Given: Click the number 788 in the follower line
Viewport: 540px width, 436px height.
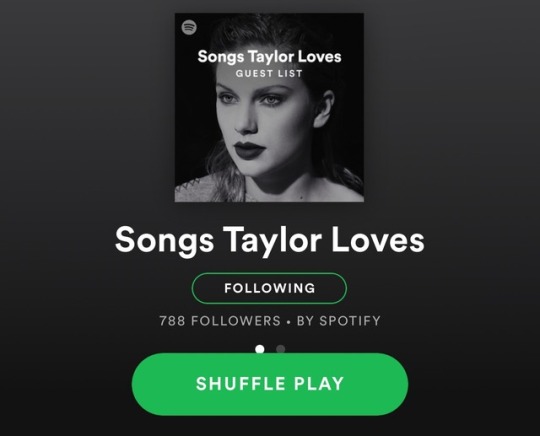Looking at the screenshot, I should tap(172, 321).
